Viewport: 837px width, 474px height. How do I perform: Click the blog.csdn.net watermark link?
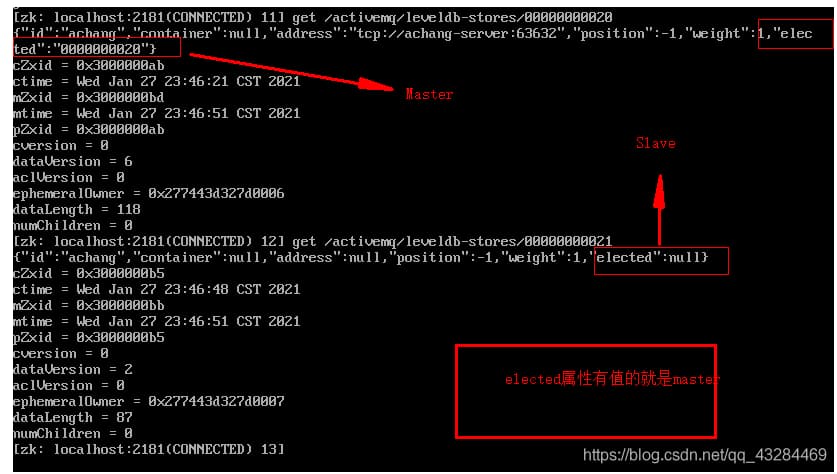coord(705,455)
